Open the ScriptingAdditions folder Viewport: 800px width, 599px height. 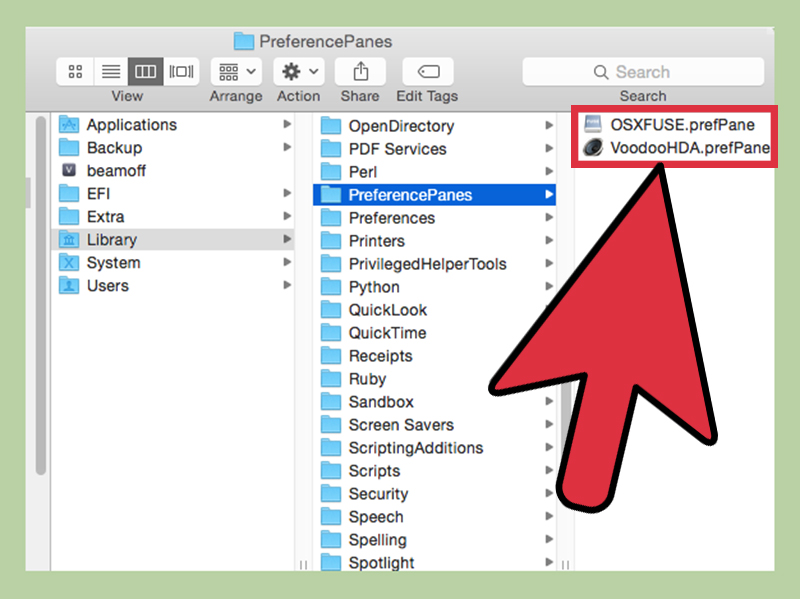[435, 447]
